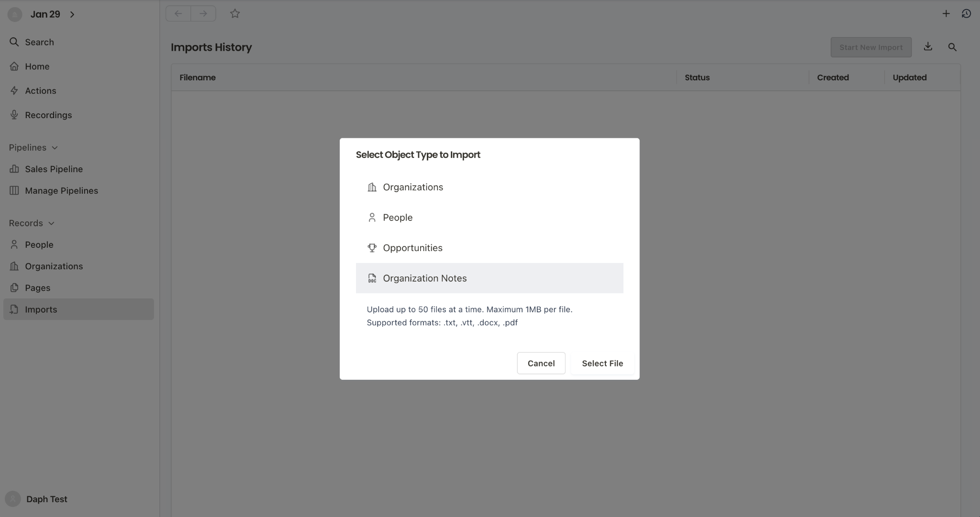Click the download icon in Imports History

[928, 46]
